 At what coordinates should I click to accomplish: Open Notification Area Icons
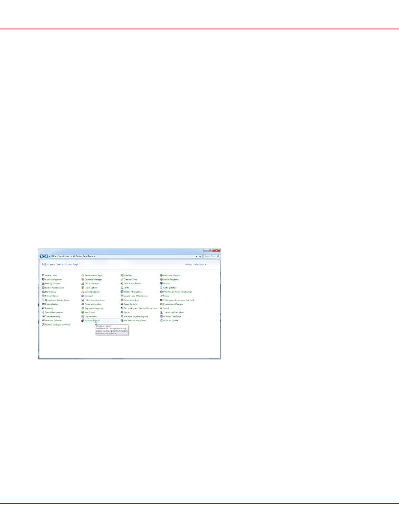point(93,300)
